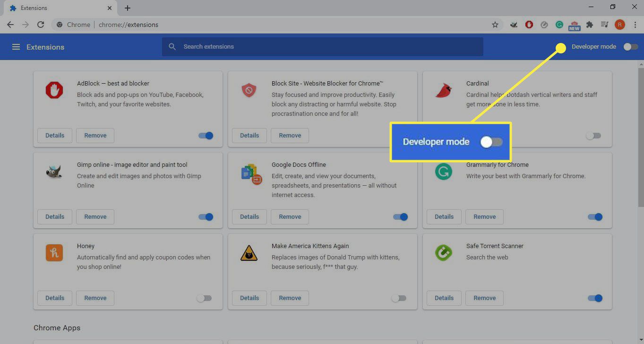Click the Google Docs Offline icon

251,173
